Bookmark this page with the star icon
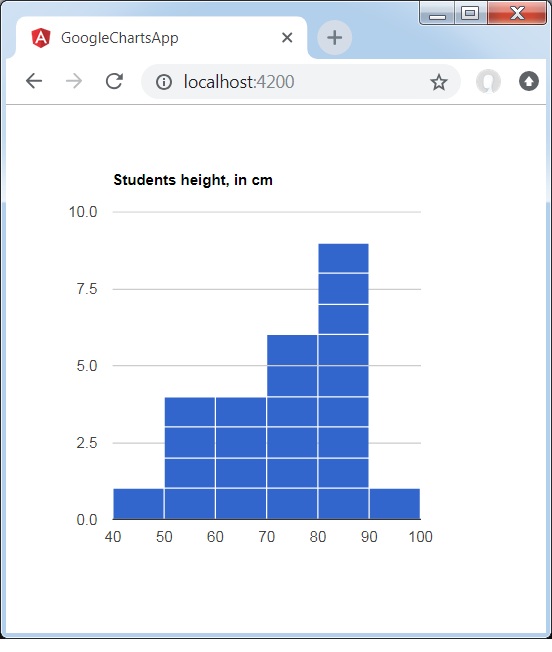This screenshot has width=552, height=652. tap(439, 82)
